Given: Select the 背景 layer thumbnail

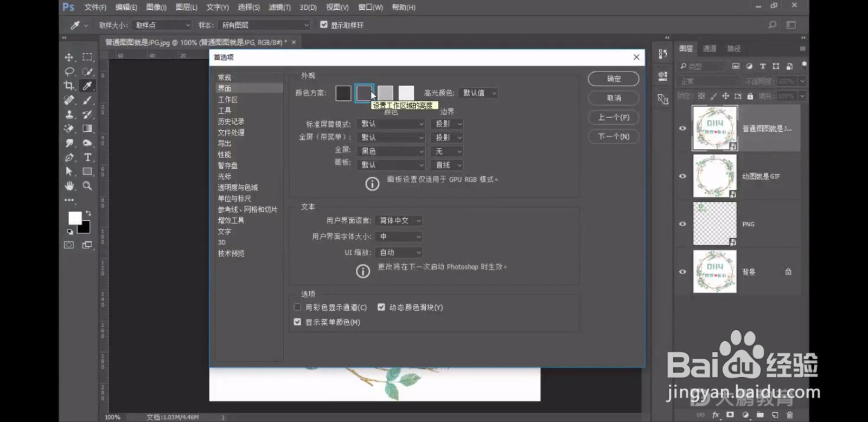Looking at the screenshot, I should click(715, 272).
